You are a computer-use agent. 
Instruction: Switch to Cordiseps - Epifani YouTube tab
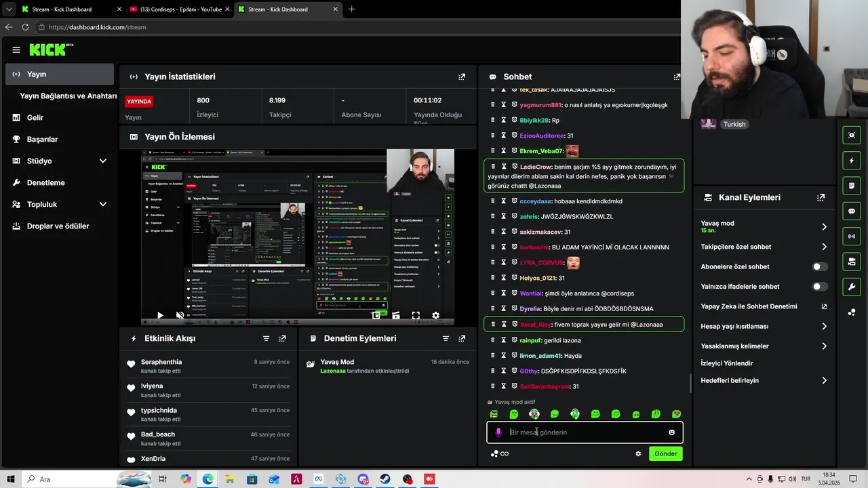[x=180, y=9]
